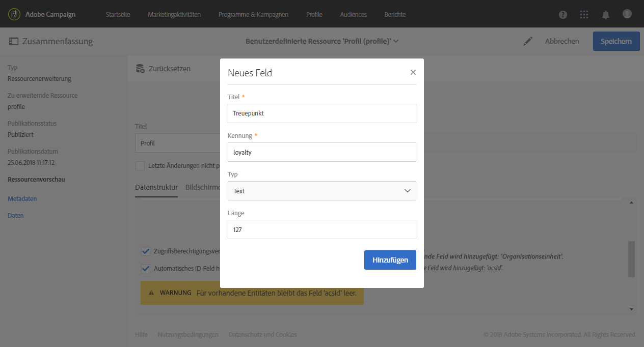This screenshot has height=347, width=644.
Task: Uncheck the Zugriffsberechtigungsverwaltung checkbox
Action: 146,251
